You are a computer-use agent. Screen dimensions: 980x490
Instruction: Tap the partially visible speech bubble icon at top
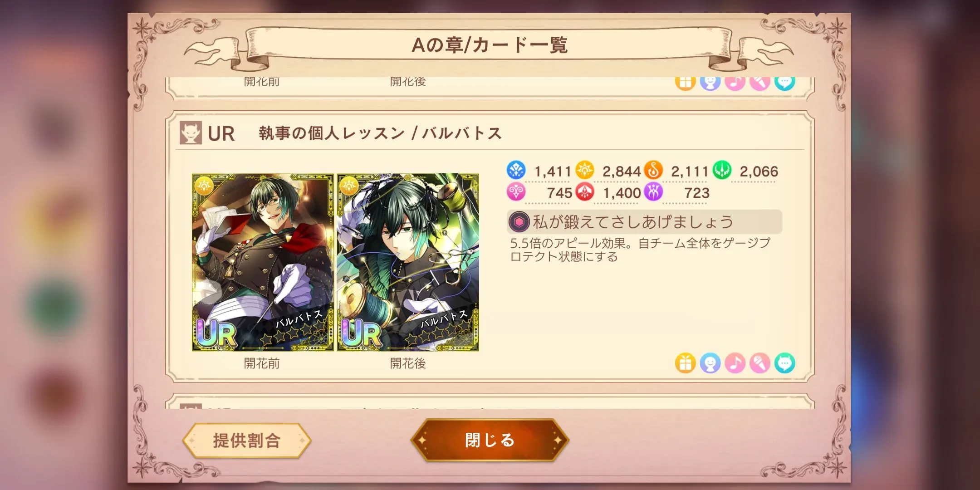click(x=785, y=83)
